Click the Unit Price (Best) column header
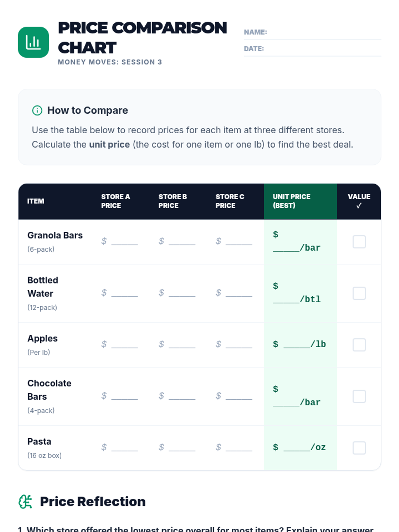Screen dimensions: 399x532 292,201
